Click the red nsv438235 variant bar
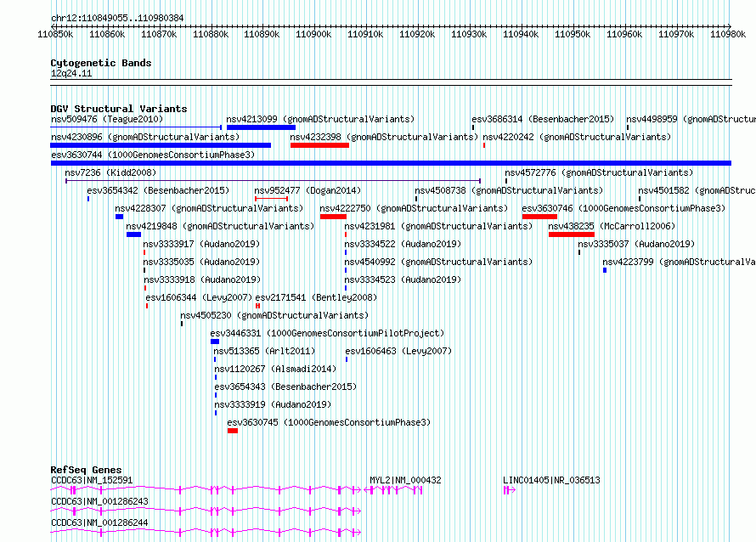The height and width of the screenshot is (542, 756). (572, 234)
